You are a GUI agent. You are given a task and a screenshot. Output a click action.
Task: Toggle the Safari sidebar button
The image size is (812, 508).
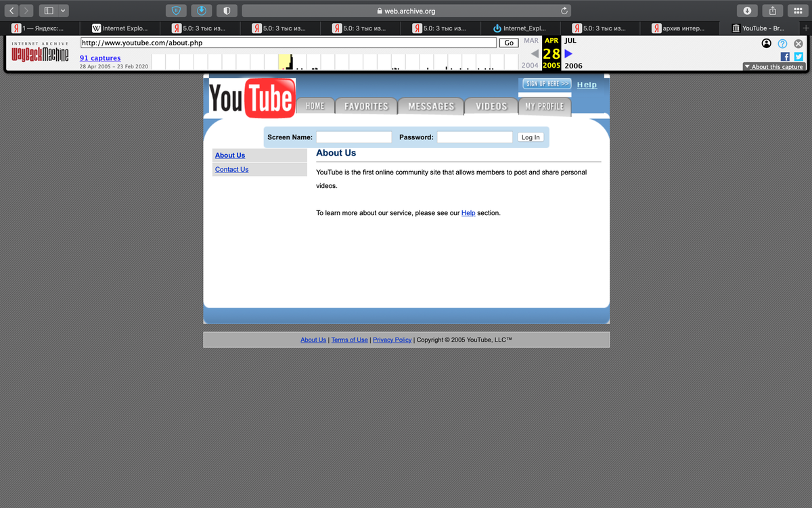(49, 11)
